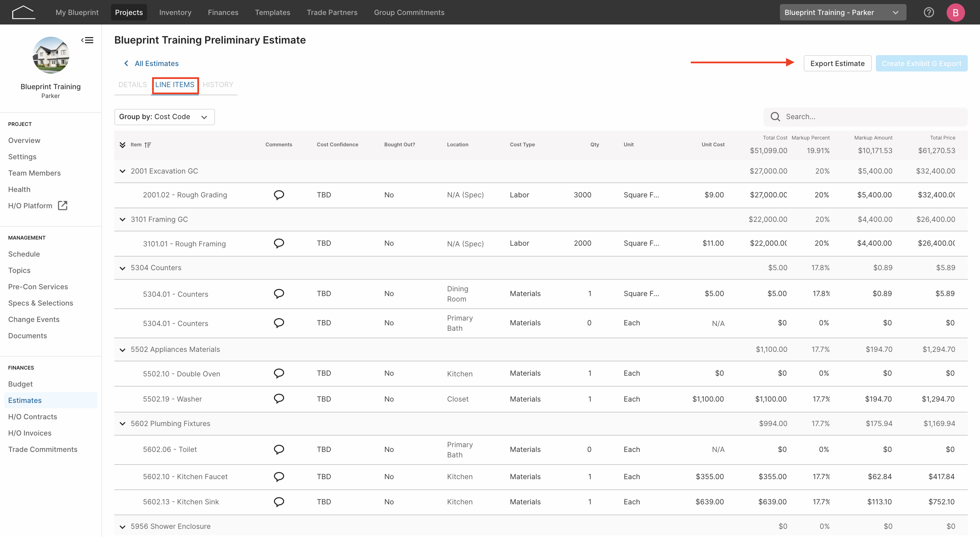The image size is (980, 537).
Task: Open Change Events in the sidebar
Action: (x=33, y=319)
